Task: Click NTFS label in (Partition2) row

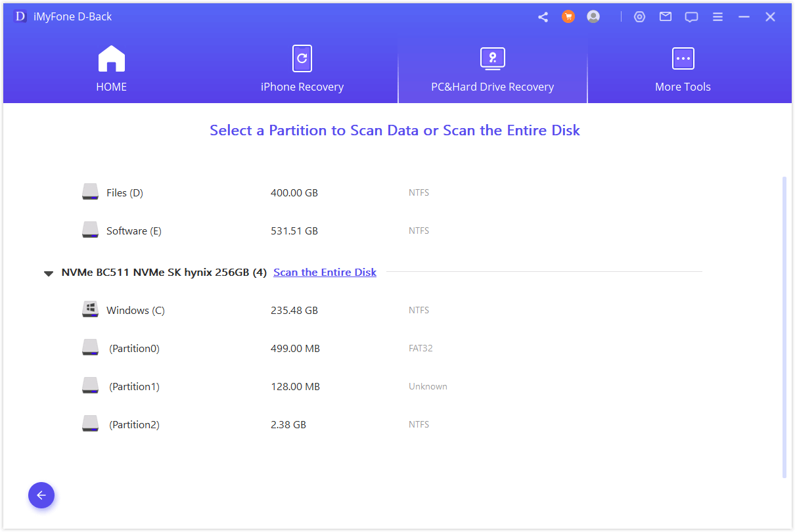Action: [419, 424]
